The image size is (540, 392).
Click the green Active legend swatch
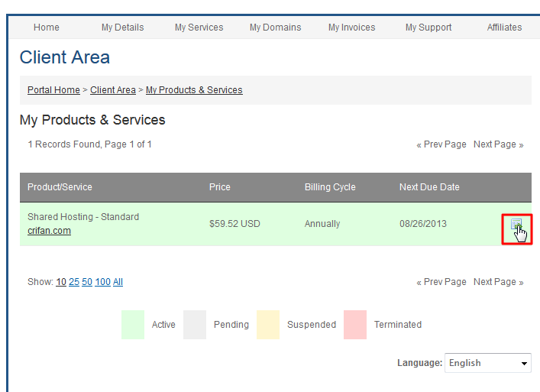pos(133,325)
